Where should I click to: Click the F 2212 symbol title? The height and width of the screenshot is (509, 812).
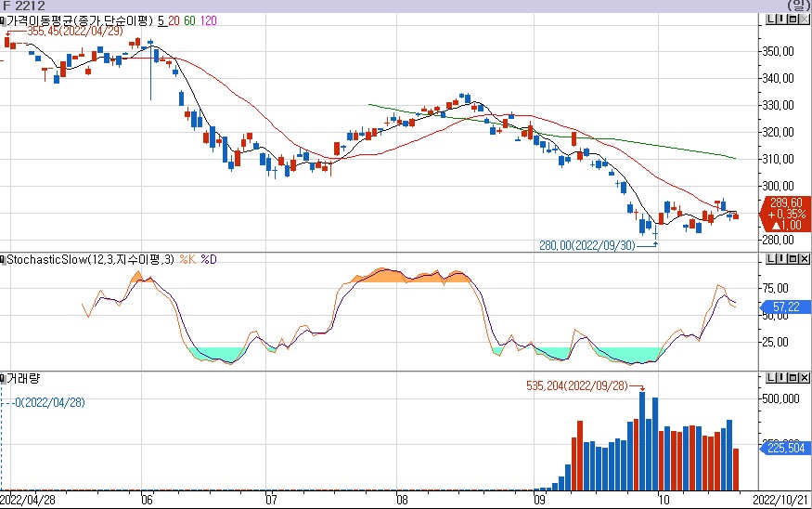[x=24, y=6]
